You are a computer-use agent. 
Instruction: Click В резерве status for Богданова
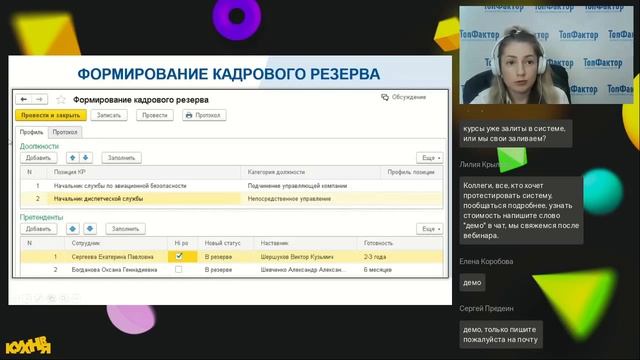218,270
